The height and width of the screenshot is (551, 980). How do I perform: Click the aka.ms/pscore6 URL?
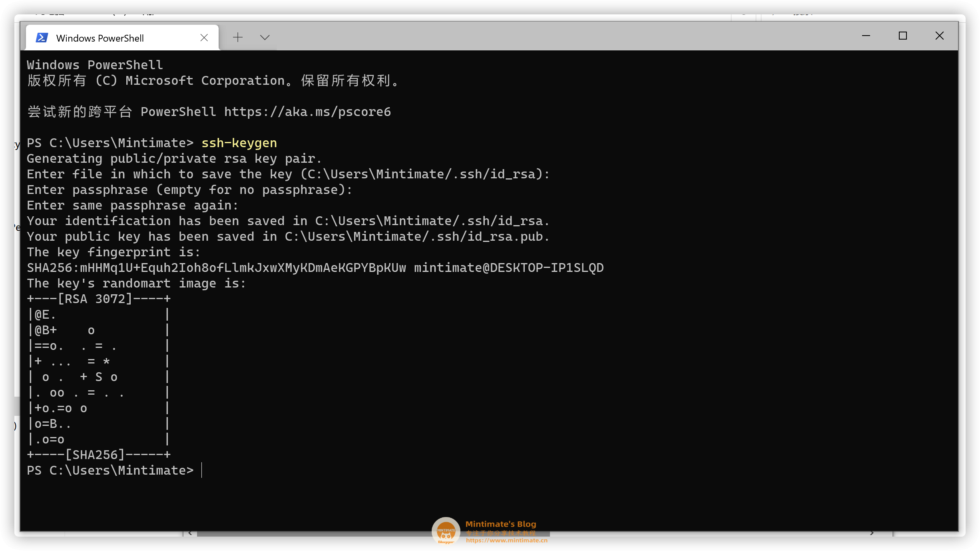pos(307,112)
